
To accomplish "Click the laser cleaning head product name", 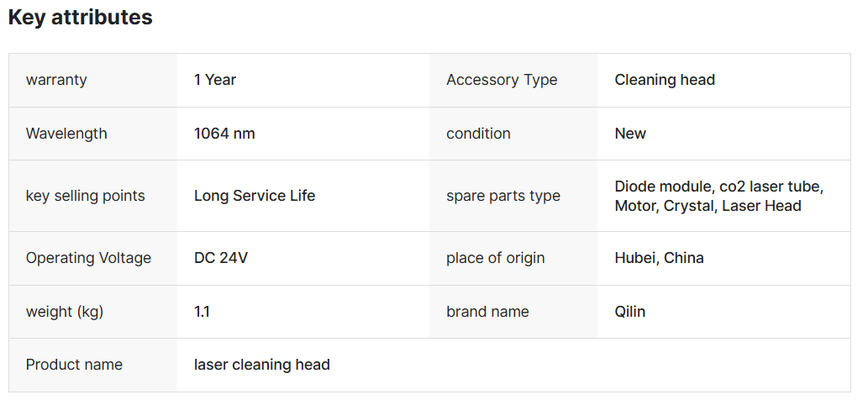I will click(x=262, y=365).
